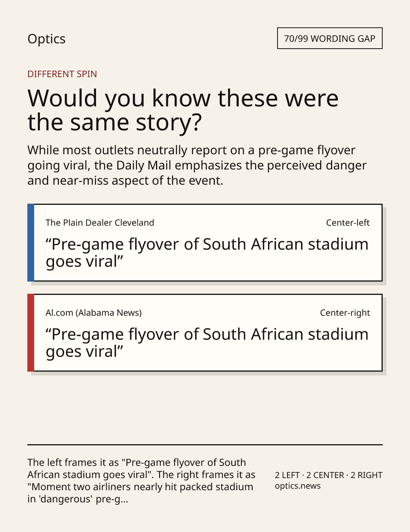
Task: Click the blue stripe on first card
Action: [31, 243]
